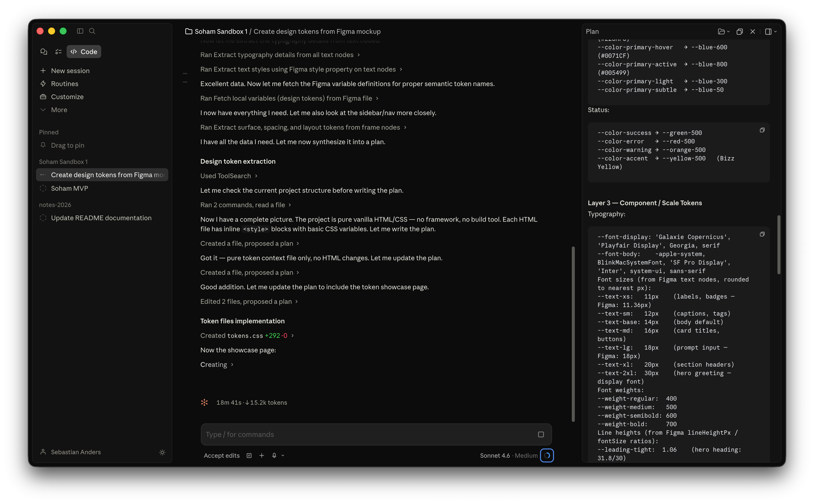Click the Soham Sandbox 1 breadcrumb
Screen dimensions: 814x504
[221, 31]
